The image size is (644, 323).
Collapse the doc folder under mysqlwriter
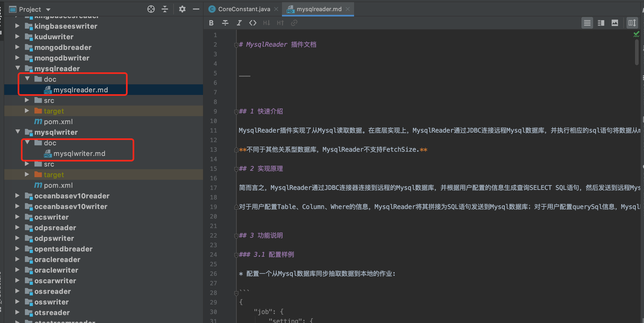27,142
